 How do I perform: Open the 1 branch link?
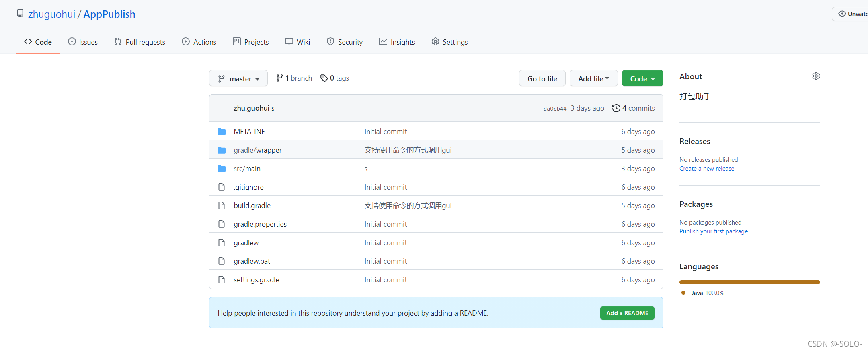(x=294, y=78)
